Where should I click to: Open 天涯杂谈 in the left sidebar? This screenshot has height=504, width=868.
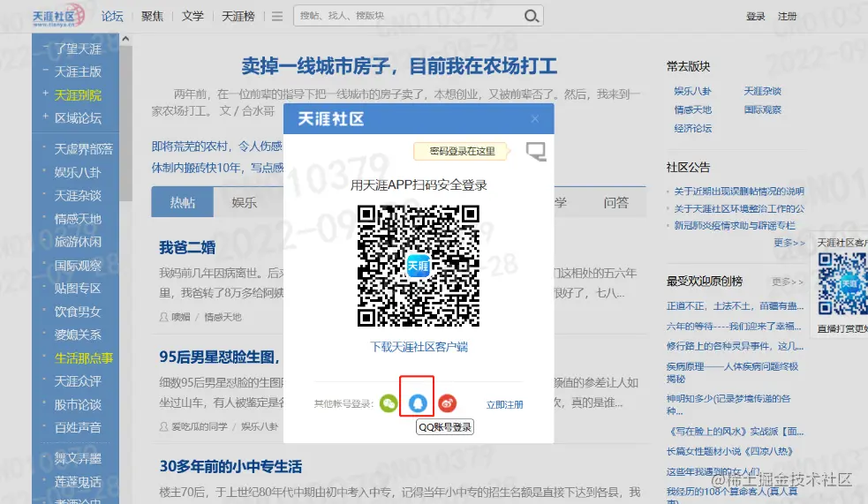tap(78, 195)
